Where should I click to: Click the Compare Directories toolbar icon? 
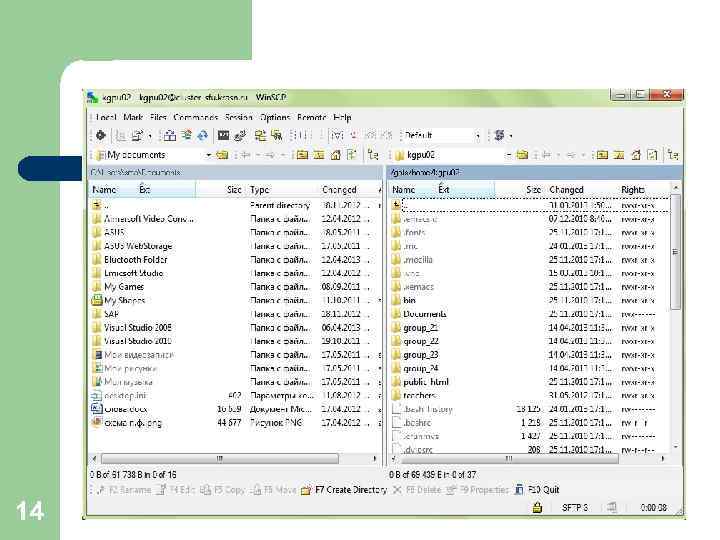[169, 135]
